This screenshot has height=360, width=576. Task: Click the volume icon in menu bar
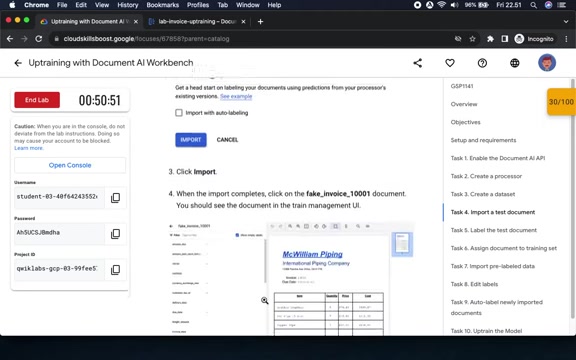coord(454,5)
